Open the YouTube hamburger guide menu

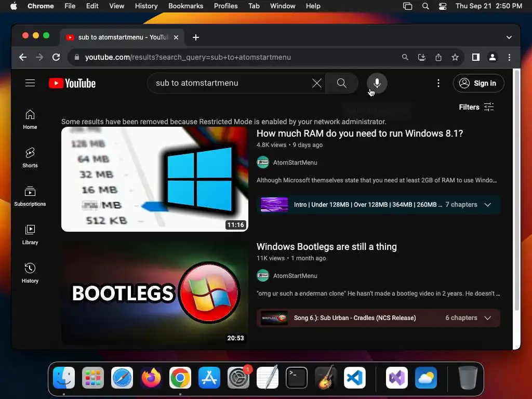tap(30, 83)
